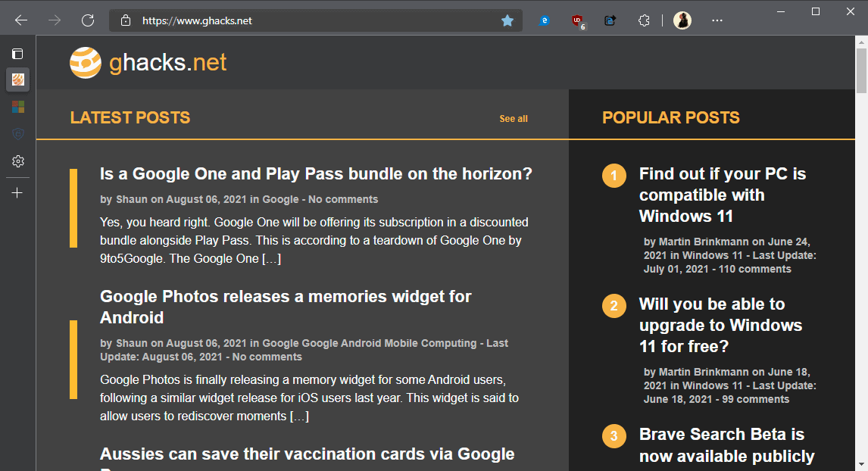Switch to the Microsoft logo tab
Screen dimensions: 868x471
pyautogui.click(x=18, y=107)
